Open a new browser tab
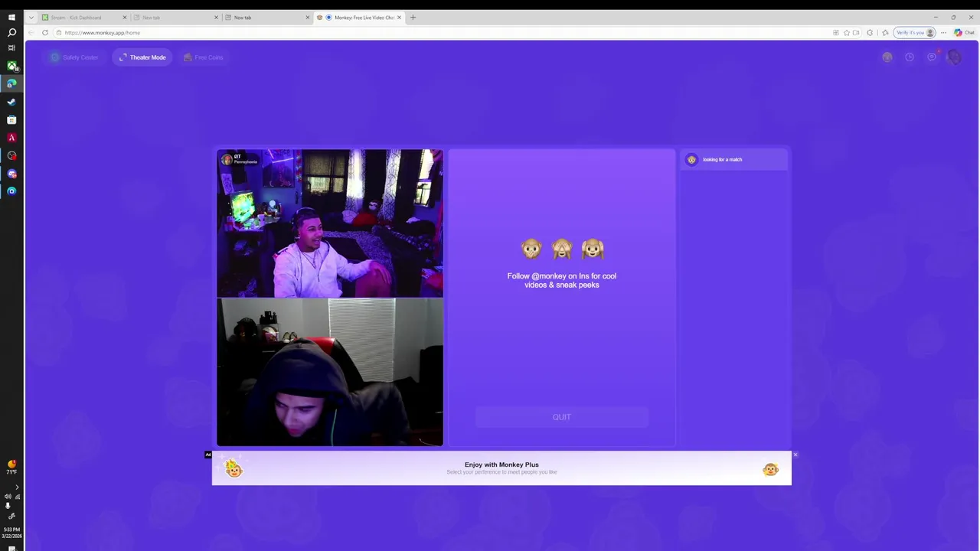Image resolution: width=980 pixels, height=551 pixels. (x=413, y=18)
